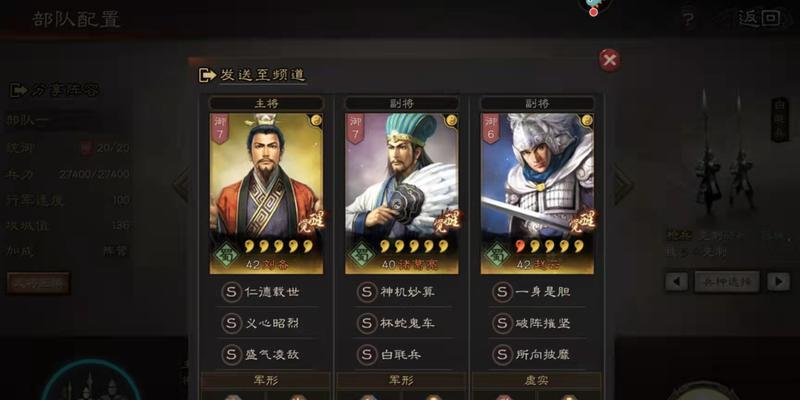Viewport: 800px width, 400px height.
Task: Switch troop type with left arrow
Action: (677, 282)
